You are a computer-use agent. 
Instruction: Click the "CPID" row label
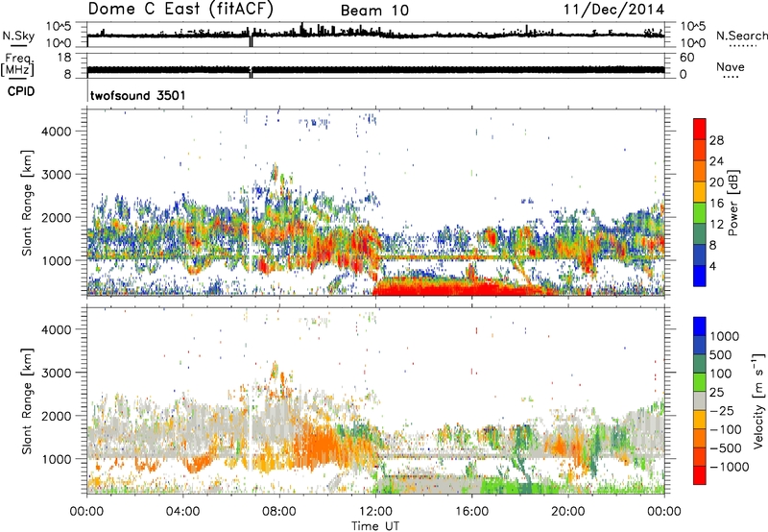click(x=21, y=91)
